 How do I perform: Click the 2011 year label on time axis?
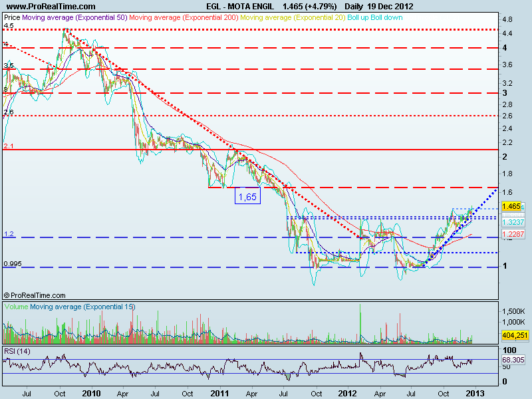pyautogui.click(x=219, y=394)
